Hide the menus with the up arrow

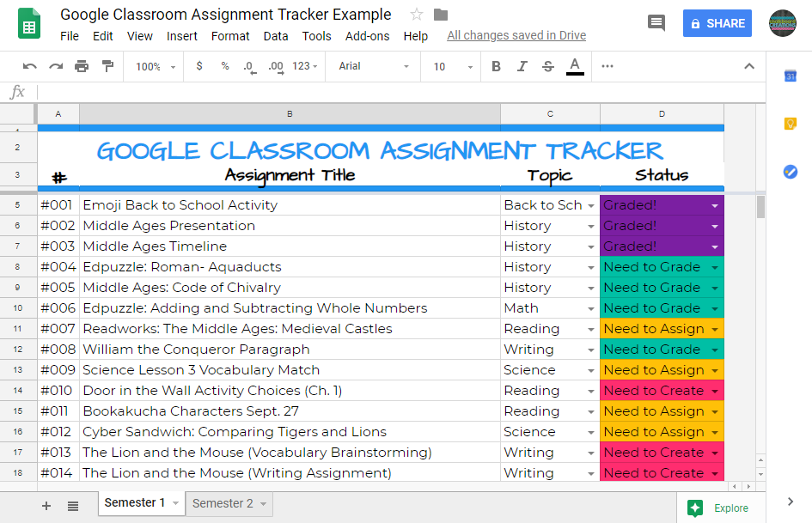click(x=748, y=66)
